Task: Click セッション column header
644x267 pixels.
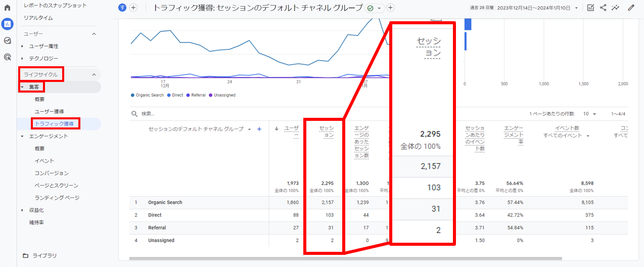Action: click(x=327, y=132)
